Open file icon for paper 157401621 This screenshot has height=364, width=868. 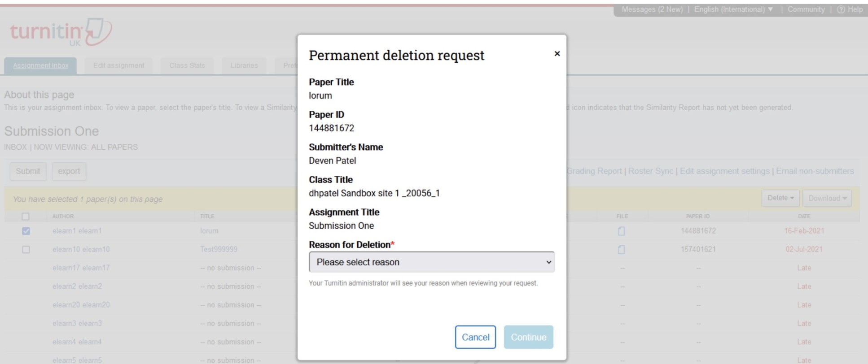pos(621,249)
